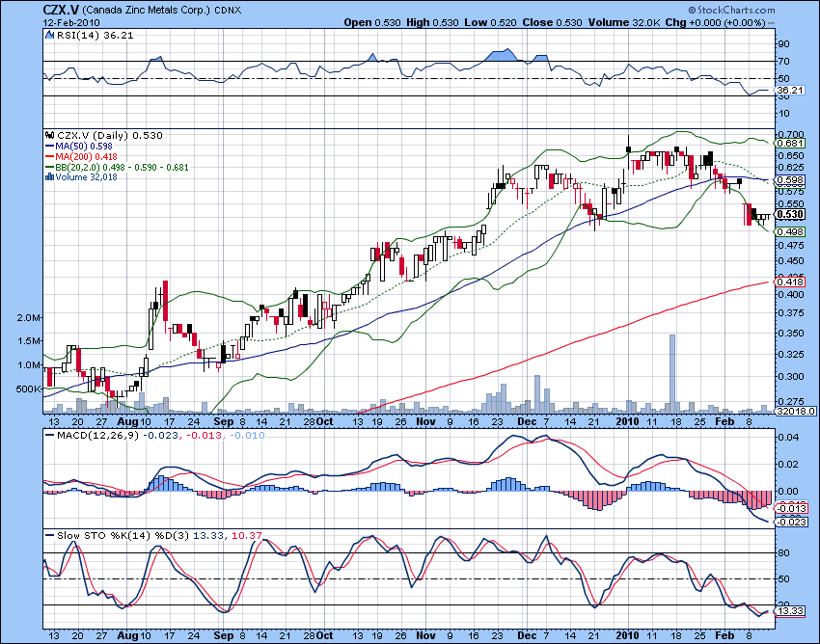Click the (Canada Zinc Metals Corp.) company name
The image size is (820, 644).
tap(147, 11)
